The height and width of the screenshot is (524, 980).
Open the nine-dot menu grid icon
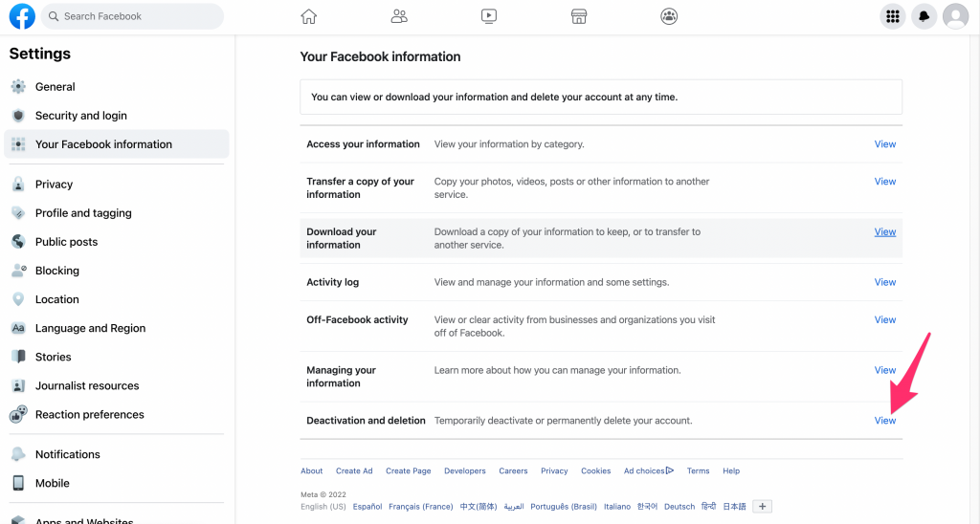(x=893, y=16)
